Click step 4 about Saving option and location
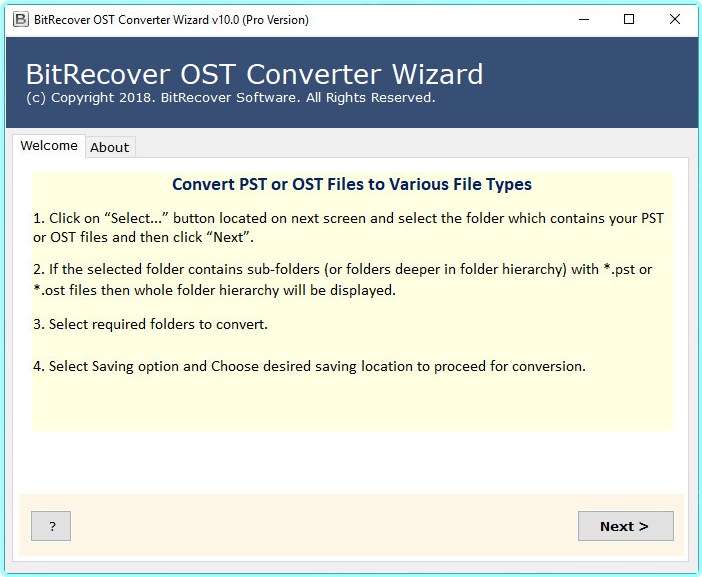This screenshot has height=577, width=702. (x=309, y=366)
